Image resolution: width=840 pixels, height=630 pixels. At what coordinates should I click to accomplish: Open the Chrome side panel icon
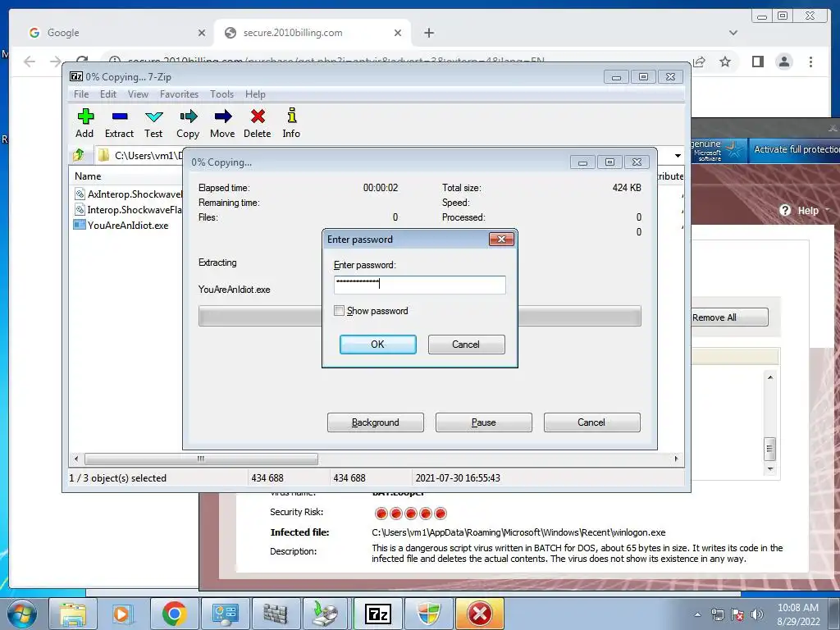point(757,62)
